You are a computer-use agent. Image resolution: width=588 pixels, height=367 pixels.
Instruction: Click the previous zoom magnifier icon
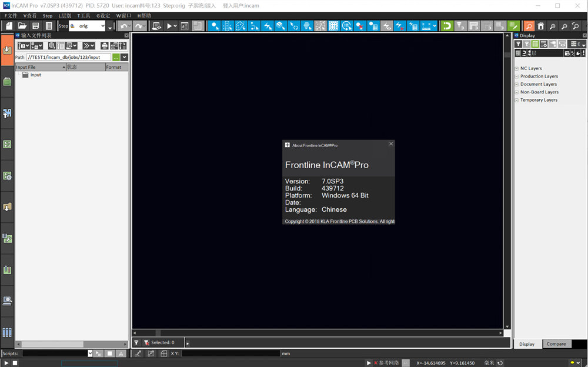pyautogui.click(x=576, y=26)
